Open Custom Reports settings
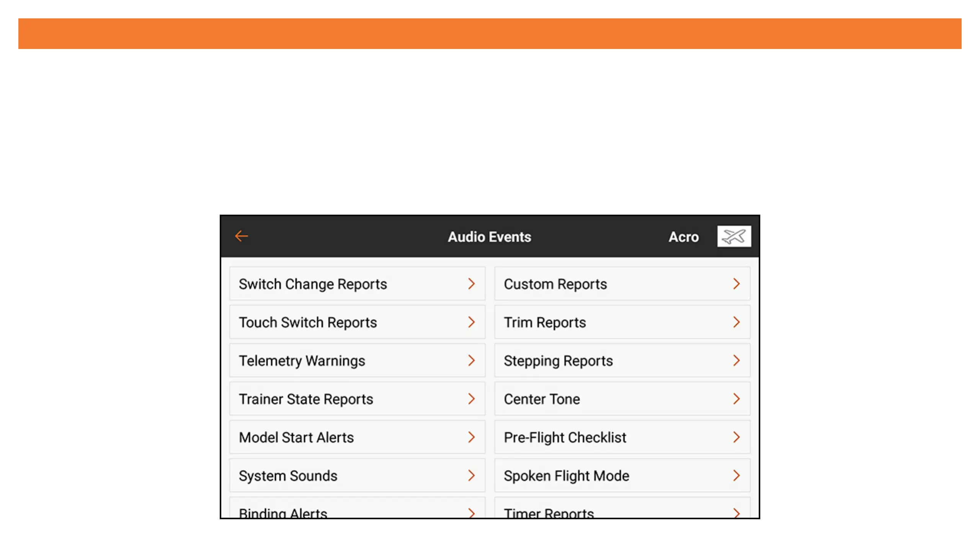Screen dimensions: 980x551 point(622,284)
